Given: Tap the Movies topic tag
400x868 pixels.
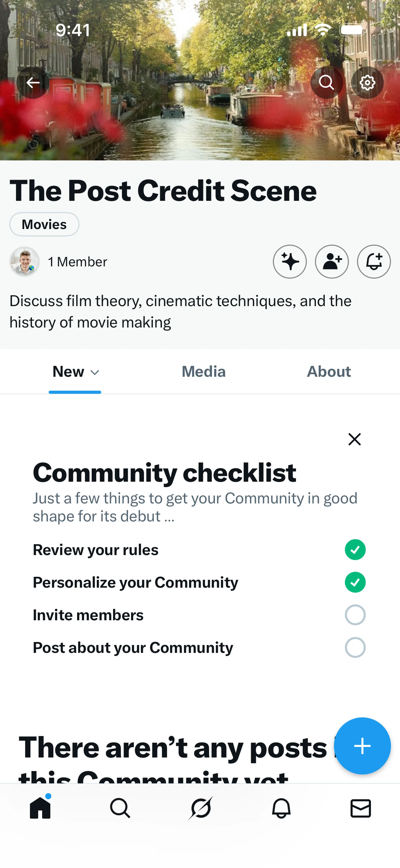Looking at the screenshot, I should (44, 224).
